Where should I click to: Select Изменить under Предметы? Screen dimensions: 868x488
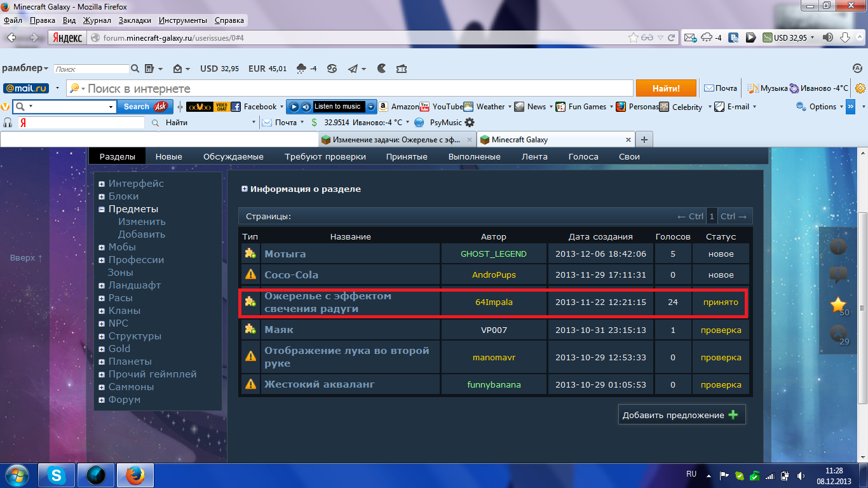click(x=142, y=222)
